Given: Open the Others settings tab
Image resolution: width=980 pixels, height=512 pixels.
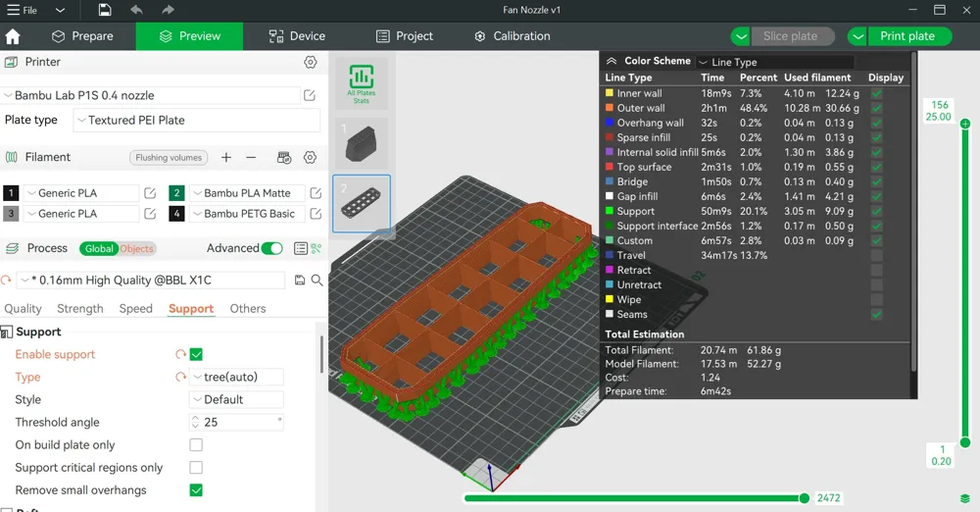Looking at the screenshot, I should click(248, 309).
